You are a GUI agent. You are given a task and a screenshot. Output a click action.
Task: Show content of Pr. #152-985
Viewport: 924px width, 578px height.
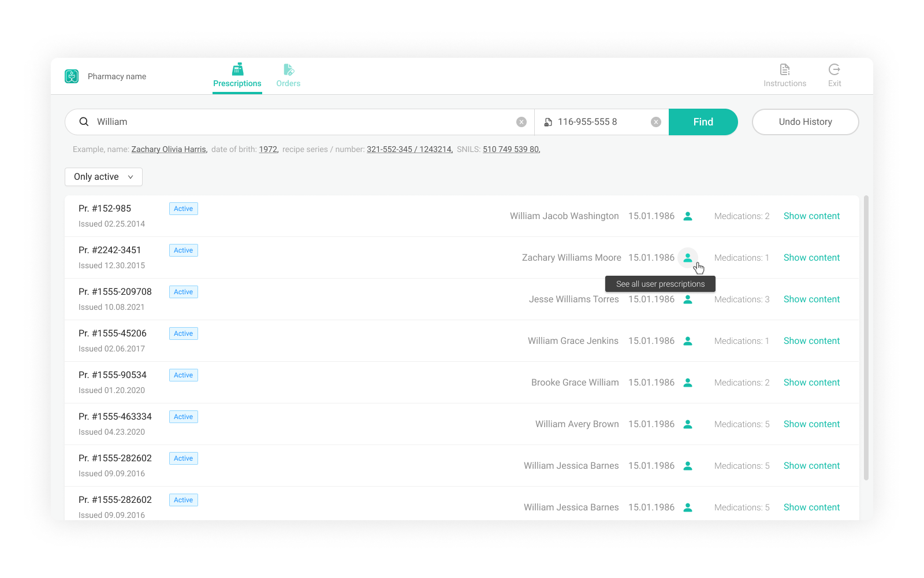point(811,216)
